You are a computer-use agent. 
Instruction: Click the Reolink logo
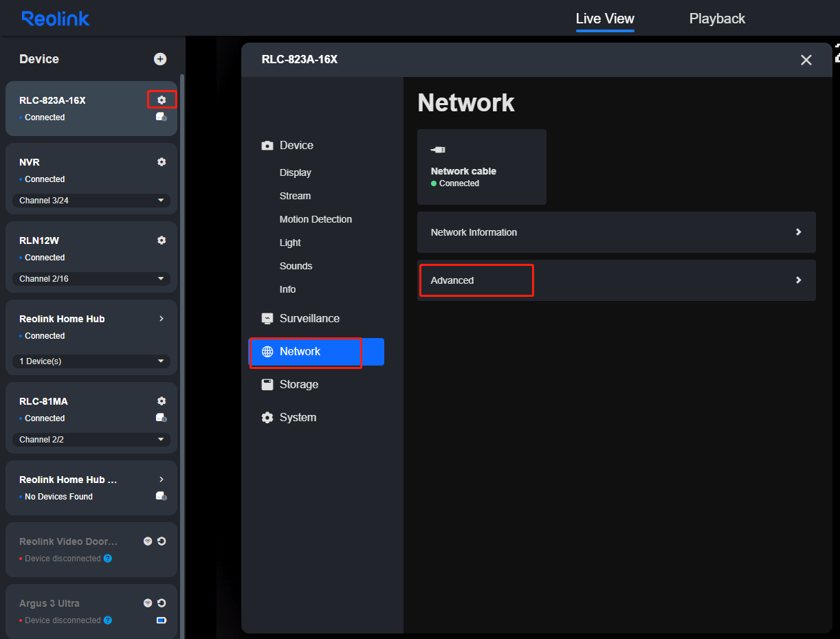click(55, 19)
